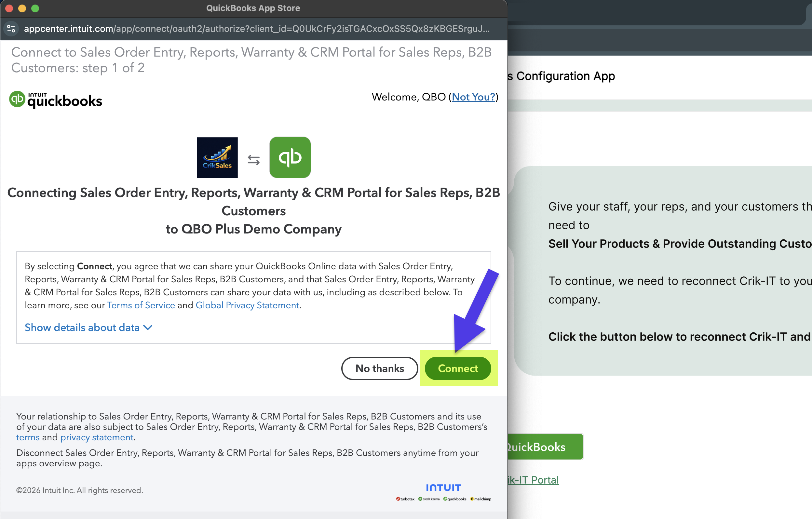The width and height of the screenshot is (812, 519).
Task: Click the Not You? link
Action: pyautogui.click(x=473, y=97)
